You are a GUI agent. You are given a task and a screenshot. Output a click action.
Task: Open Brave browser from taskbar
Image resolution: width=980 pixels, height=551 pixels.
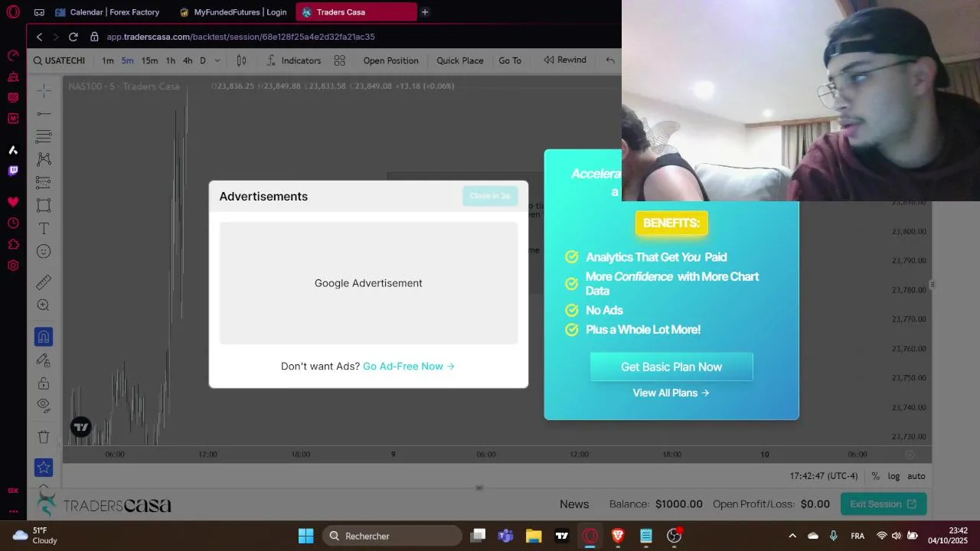[618, 536]
